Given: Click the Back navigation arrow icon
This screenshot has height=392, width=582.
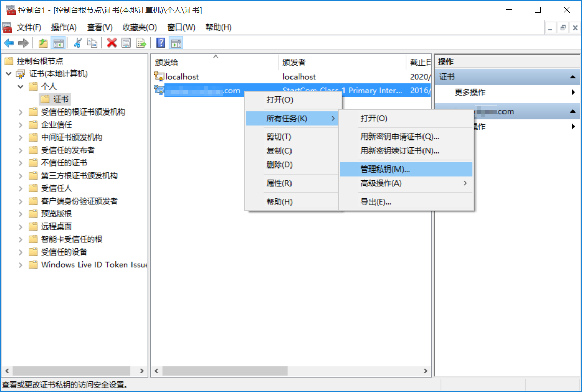Looking at the screenshot, I should [8, 43].
